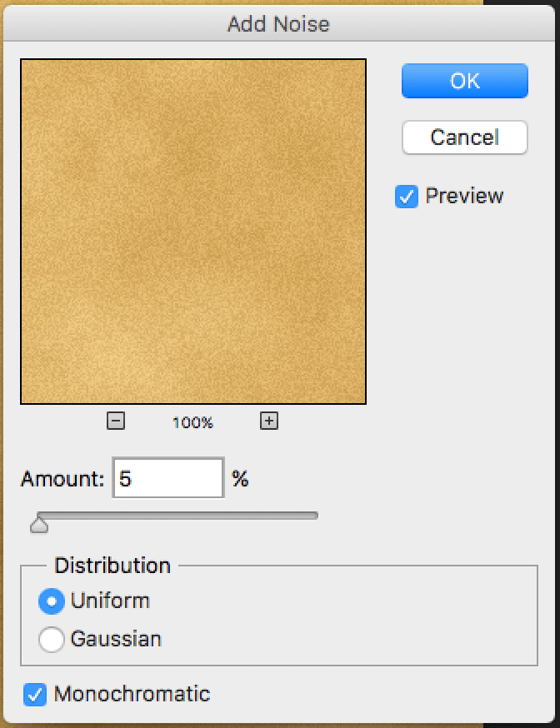Screen dimensions: 560x728
Task: Click the Add Noise title bar
Action: 278,23
